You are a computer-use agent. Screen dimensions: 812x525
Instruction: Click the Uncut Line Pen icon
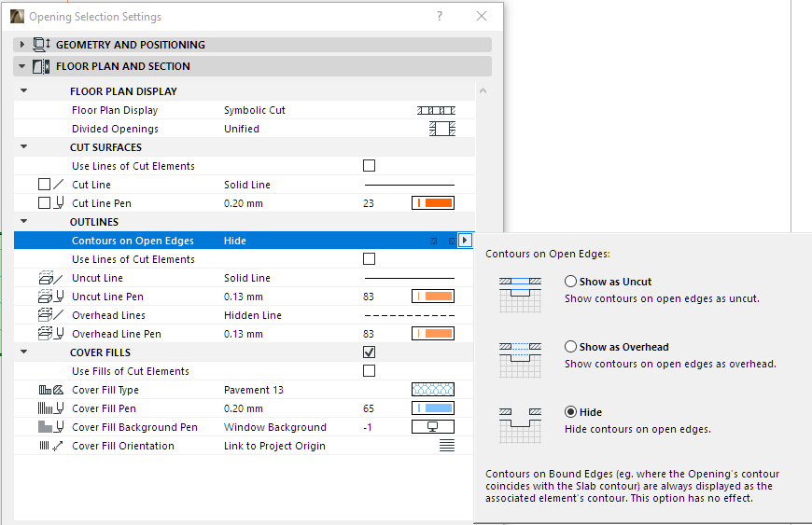pyautogui.click(x=50, y=297)
